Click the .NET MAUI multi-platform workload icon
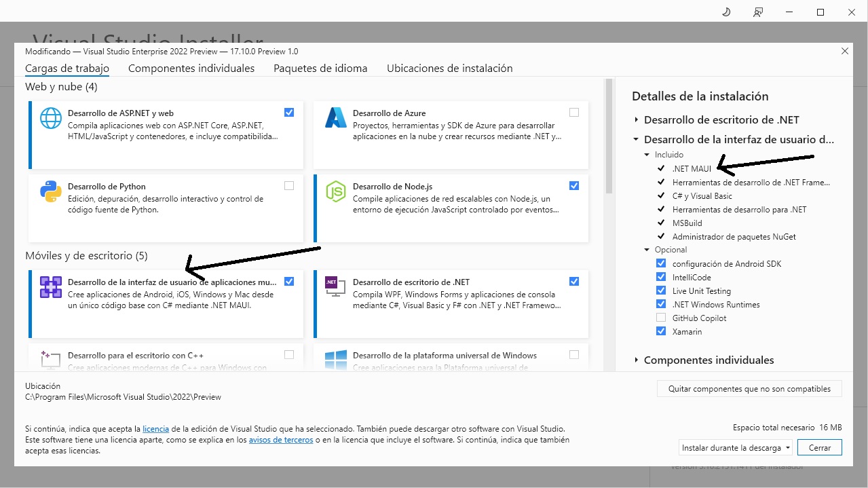868x488 pixels. click(51, 287)
